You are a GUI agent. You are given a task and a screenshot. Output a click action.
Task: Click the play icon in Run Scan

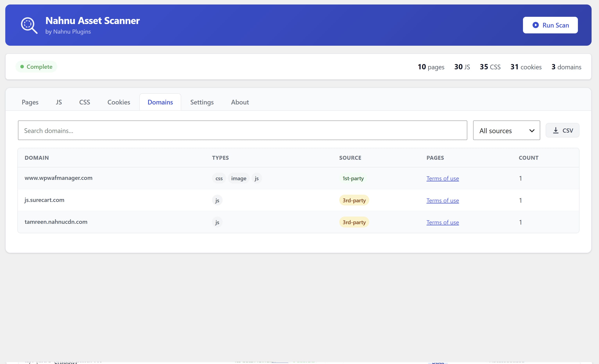pyautogui.click(x=535, y=25)
